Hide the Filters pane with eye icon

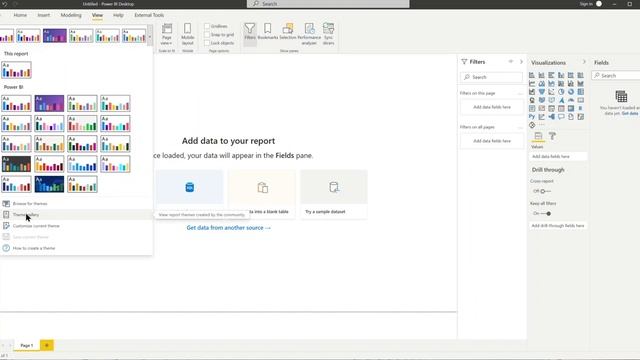point(511,62)
